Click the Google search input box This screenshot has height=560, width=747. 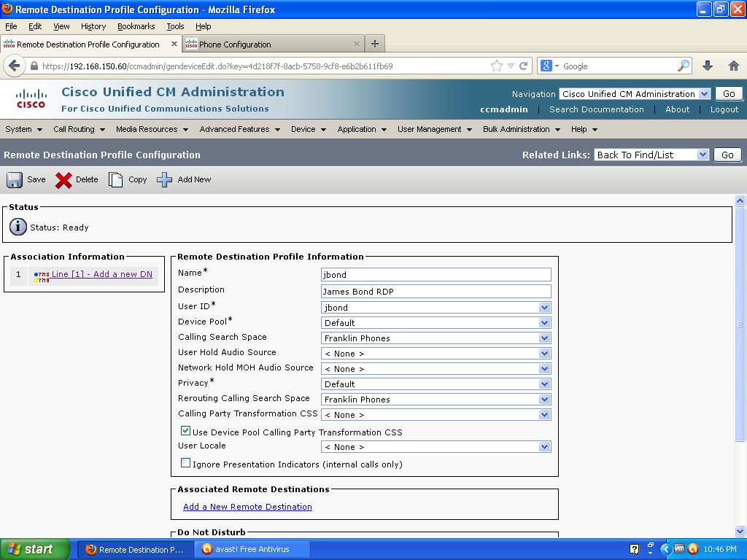click(619, 66)
